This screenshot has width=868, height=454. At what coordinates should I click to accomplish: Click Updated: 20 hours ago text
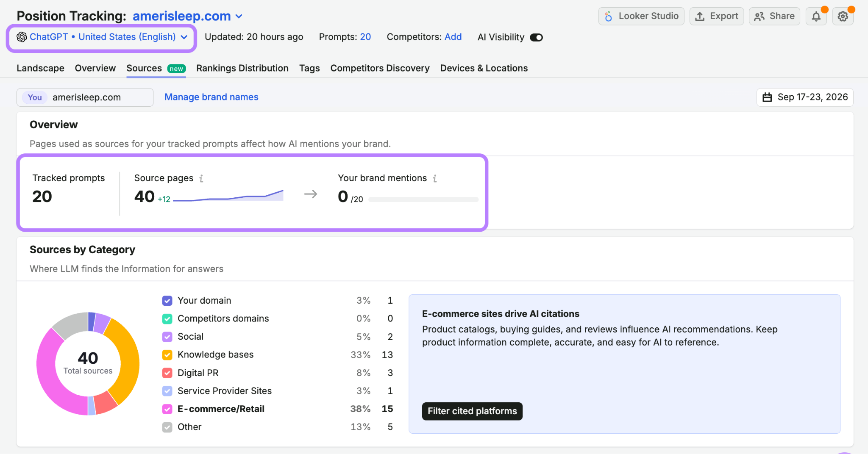[254, 37]
